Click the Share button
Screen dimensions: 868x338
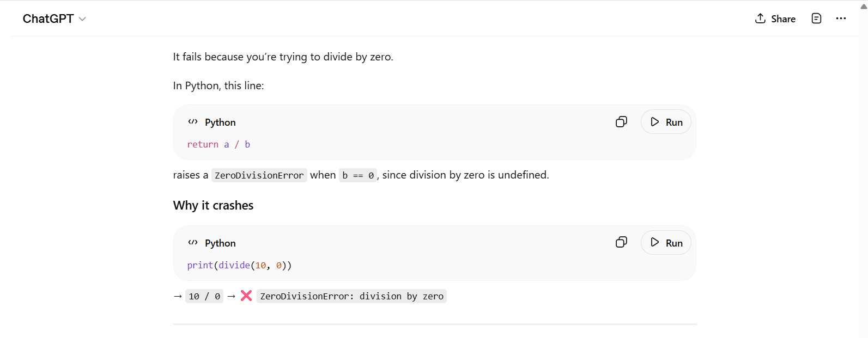[775, 19]
